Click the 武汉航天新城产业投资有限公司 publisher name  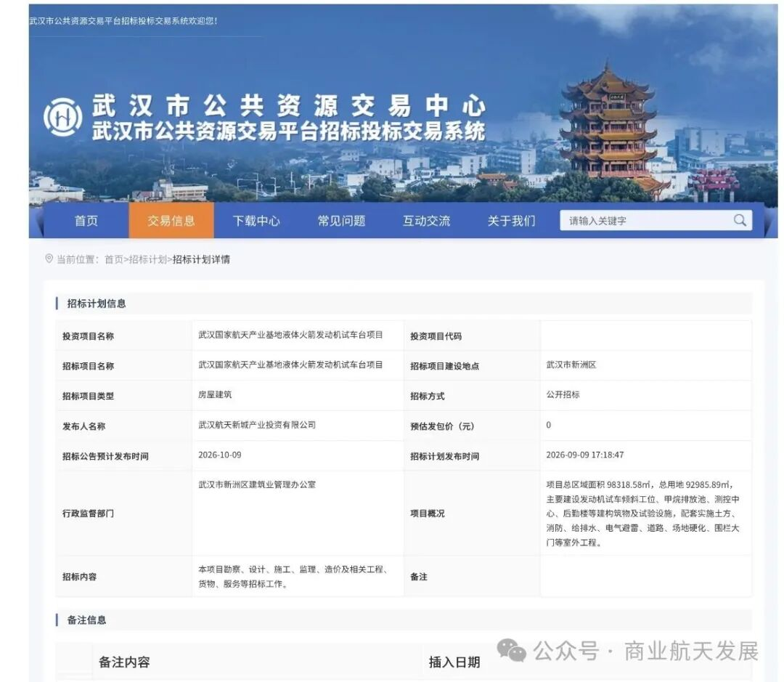tap(257, 425)
